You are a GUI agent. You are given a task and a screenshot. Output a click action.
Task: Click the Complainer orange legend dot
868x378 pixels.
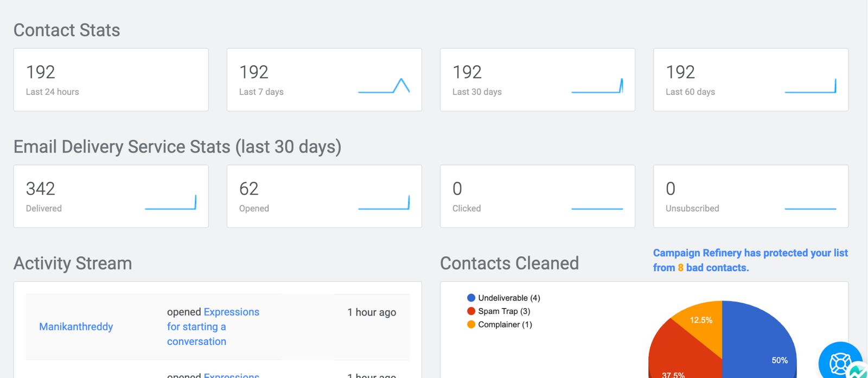pyautogui.click(x=471, y=324)
